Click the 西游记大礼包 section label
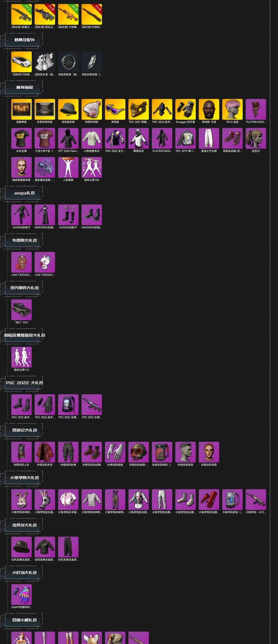The height and width of the screenshot is (644, 278). [x=24, y=430]
